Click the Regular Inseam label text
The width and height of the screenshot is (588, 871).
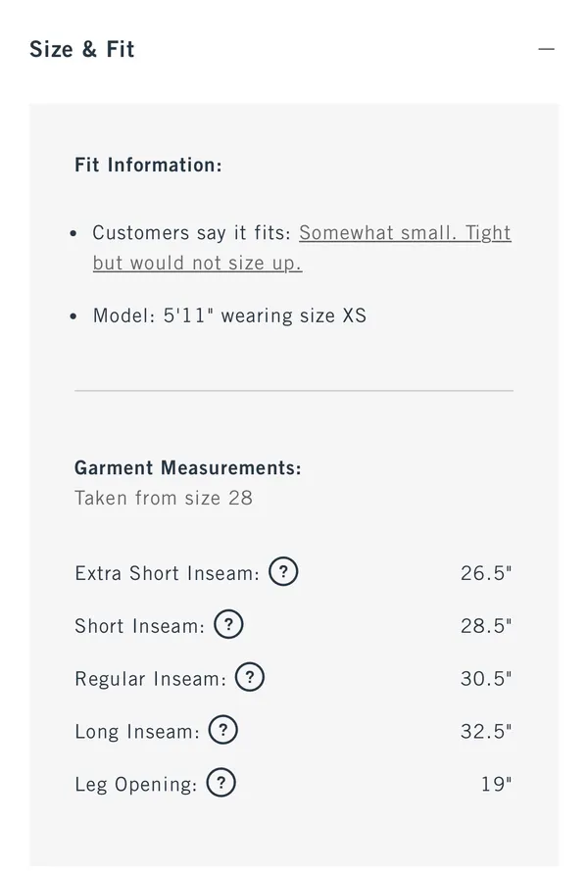[x=151, y=679]
